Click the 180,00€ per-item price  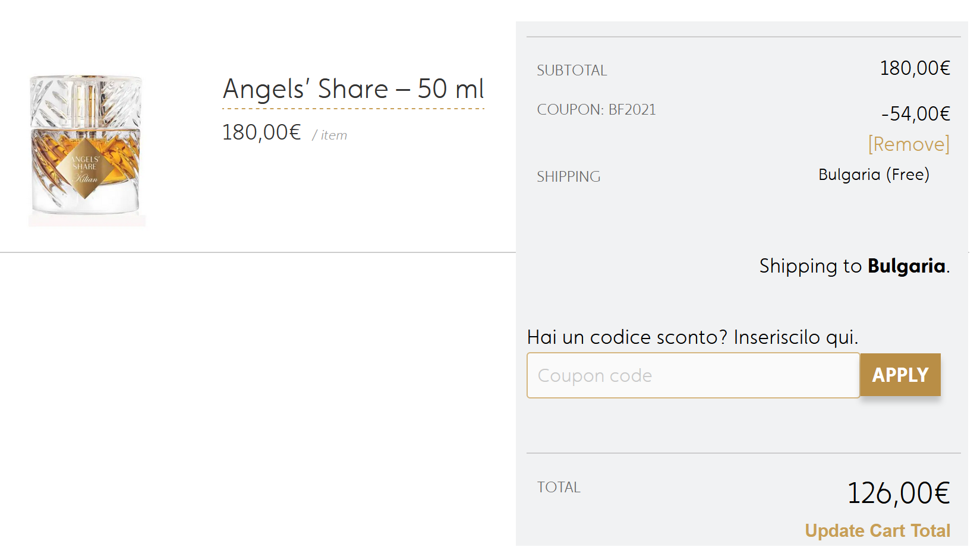[261, 132]
